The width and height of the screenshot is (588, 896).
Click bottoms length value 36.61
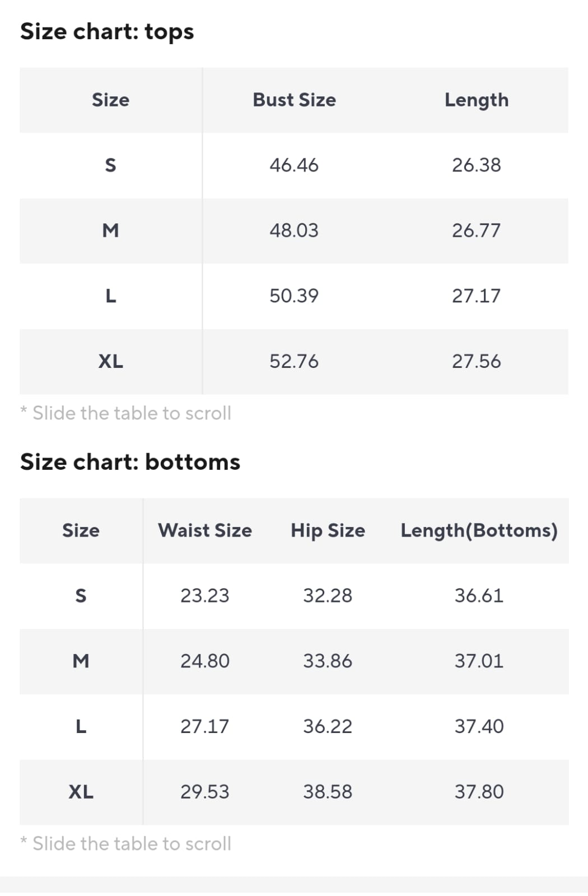pos(479,595)
